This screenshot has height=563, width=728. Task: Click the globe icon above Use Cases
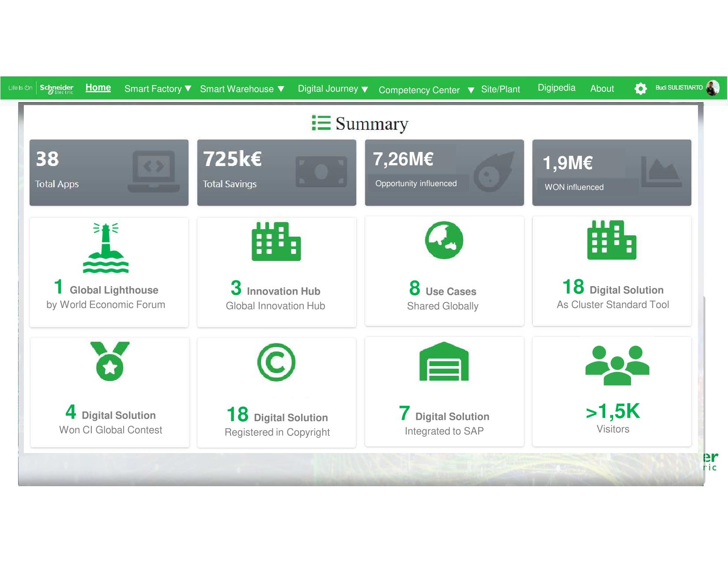point(444,240)
